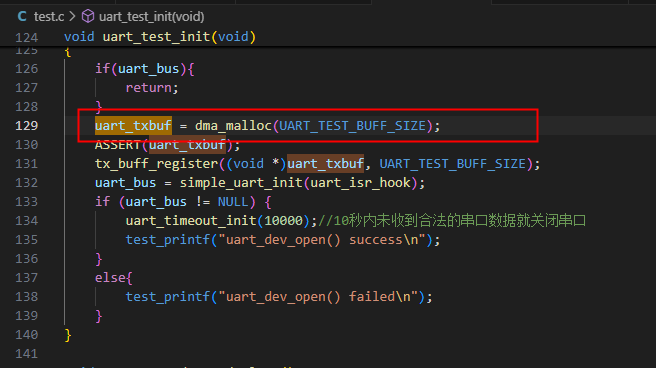Click ASSERT macro on line 130

click(117, 145)
